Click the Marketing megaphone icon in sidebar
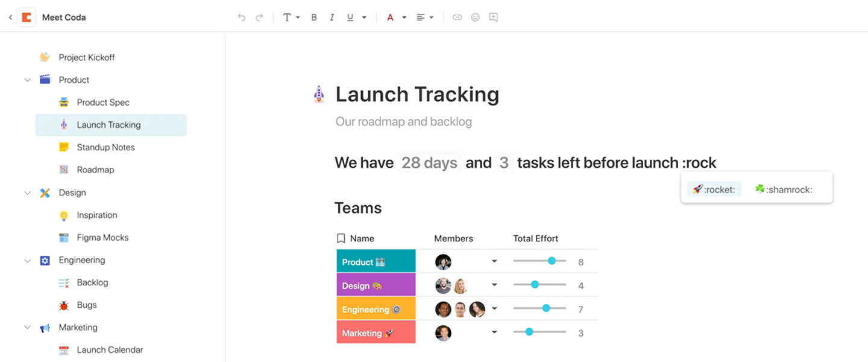The height and width of the screenshot is (362, 868). 45,328
